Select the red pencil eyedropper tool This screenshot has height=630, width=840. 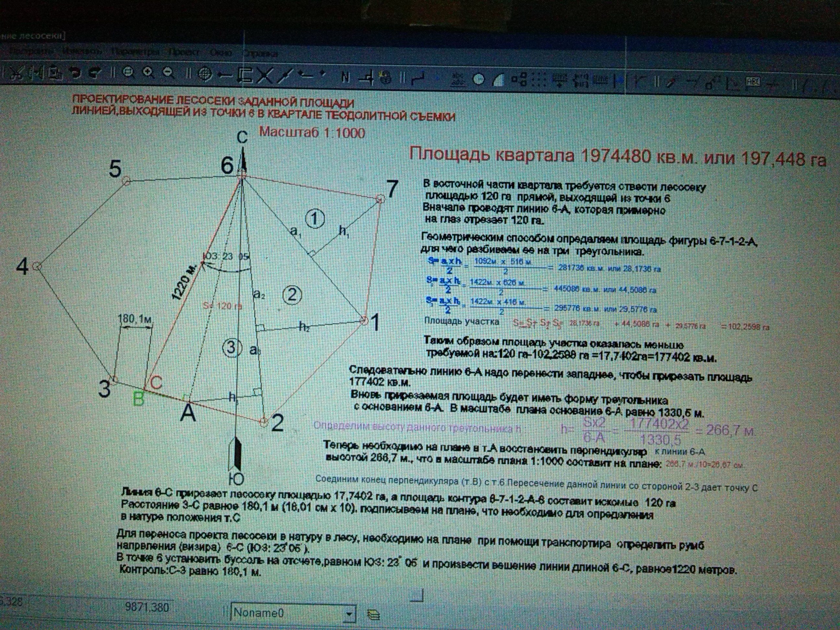tap(671, 82)
